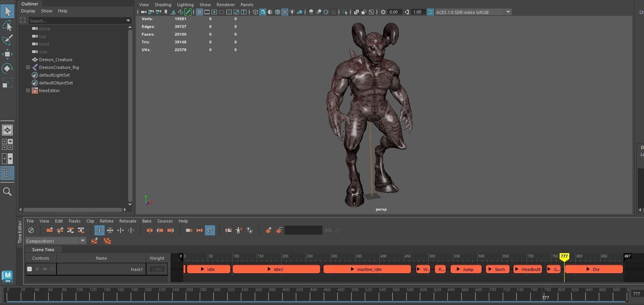The height and width of the screenshot is (305, 644).
Task: Choose the Rotate tool
Action: tap(7, 69)
